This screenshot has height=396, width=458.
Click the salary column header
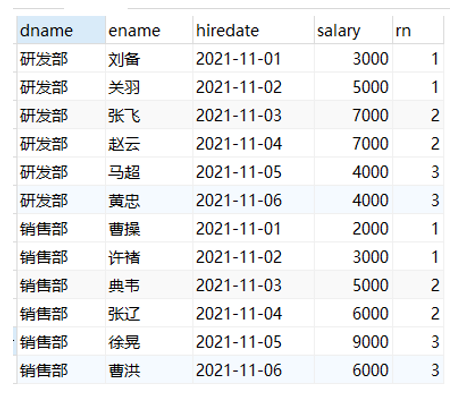[353, 30]
